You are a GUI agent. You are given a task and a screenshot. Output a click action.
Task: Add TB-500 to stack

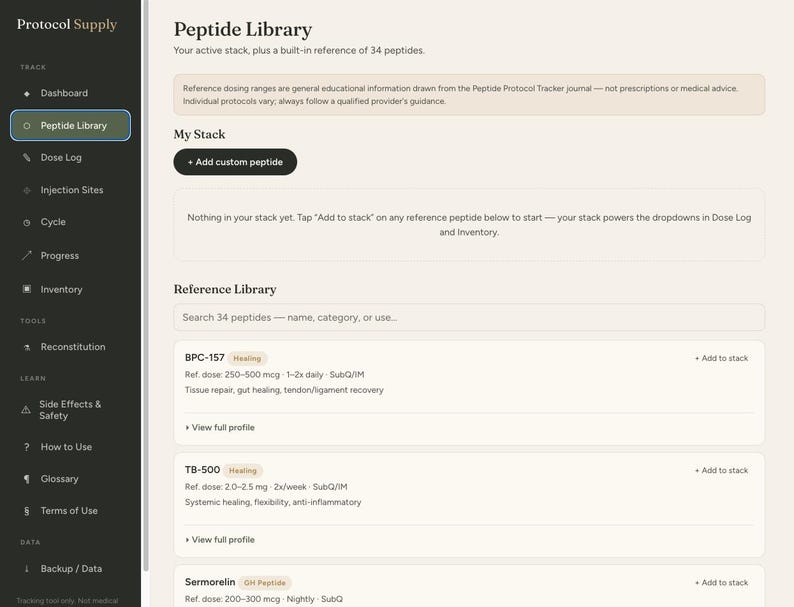[x=721, y=470]
